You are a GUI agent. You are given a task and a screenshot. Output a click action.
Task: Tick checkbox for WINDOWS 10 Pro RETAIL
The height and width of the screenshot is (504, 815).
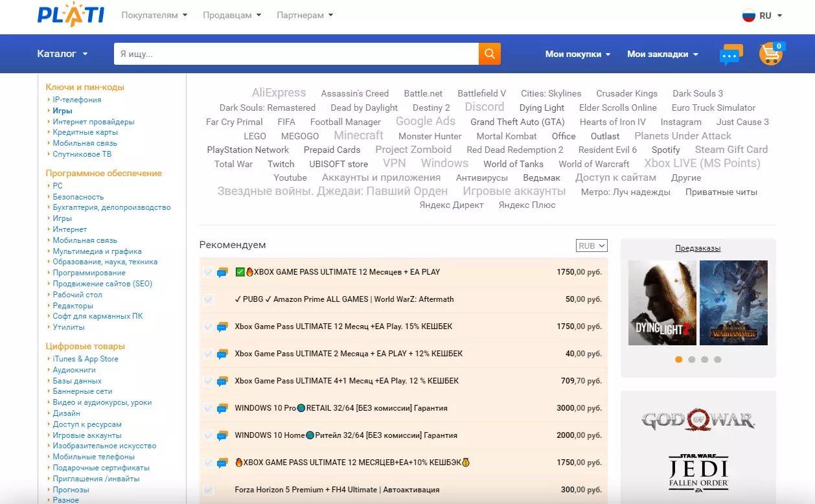(x=208, y=408)
